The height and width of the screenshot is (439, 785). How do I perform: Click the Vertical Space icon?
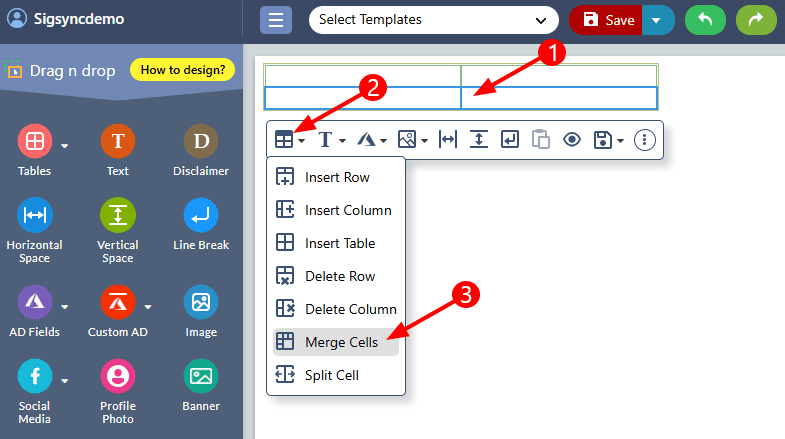[x=118, y=216]
